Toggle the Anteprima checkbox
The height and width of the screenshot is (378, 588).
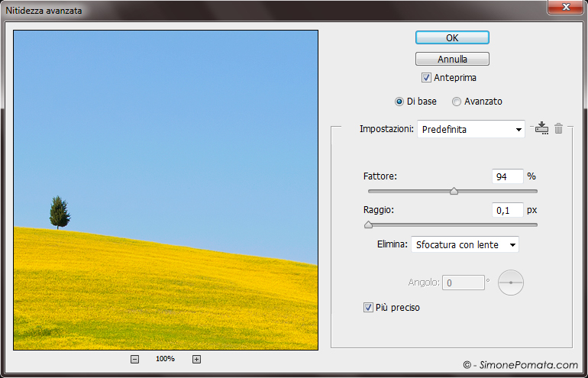(x=426, y=78)
